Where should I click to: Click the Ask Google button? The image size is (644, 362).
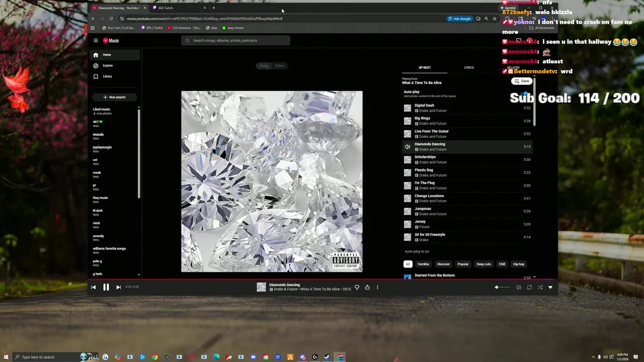click(460, 19)
